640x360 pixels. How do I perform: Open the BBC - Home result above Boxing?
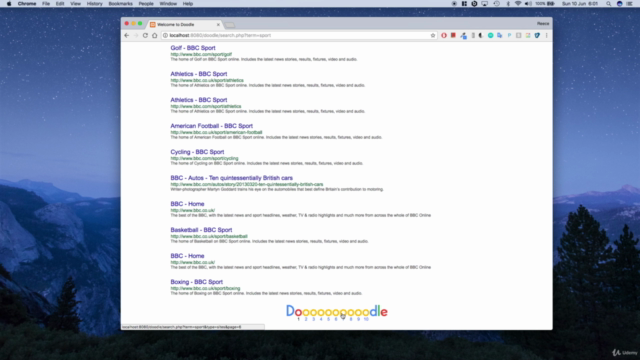click(x=187, y=256)
